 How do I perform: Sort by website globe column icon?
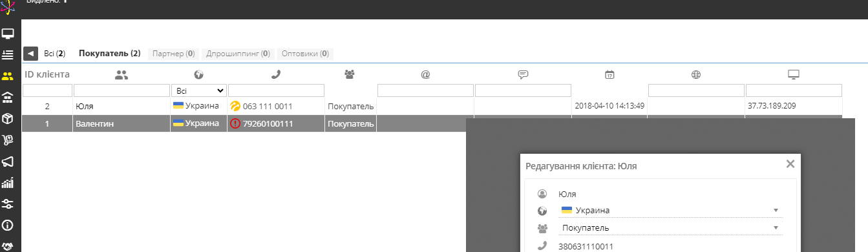[696, 75]
